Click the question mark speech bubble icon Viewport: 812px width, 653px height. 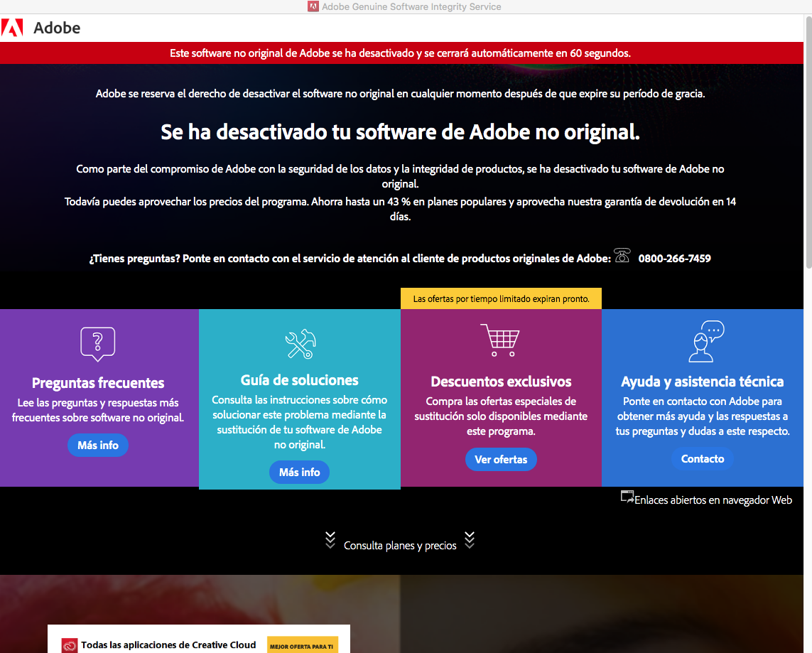[x=98, y=343]
